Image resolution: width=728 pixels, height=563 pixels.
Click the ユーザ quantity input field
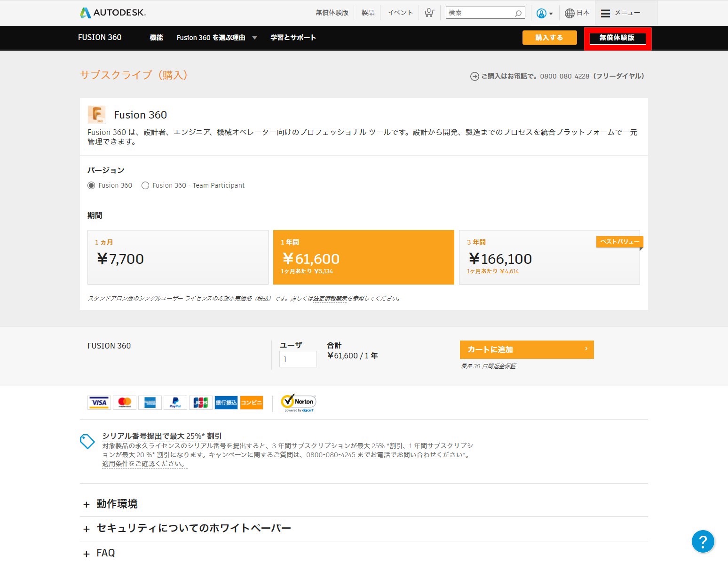tap(298, 359)
